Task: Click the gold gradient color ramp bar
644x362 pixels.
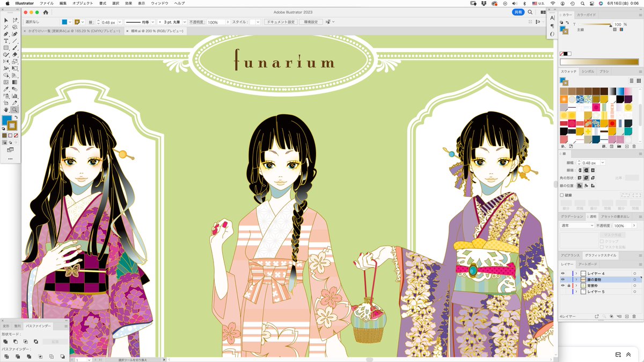Action: [599, 62]
